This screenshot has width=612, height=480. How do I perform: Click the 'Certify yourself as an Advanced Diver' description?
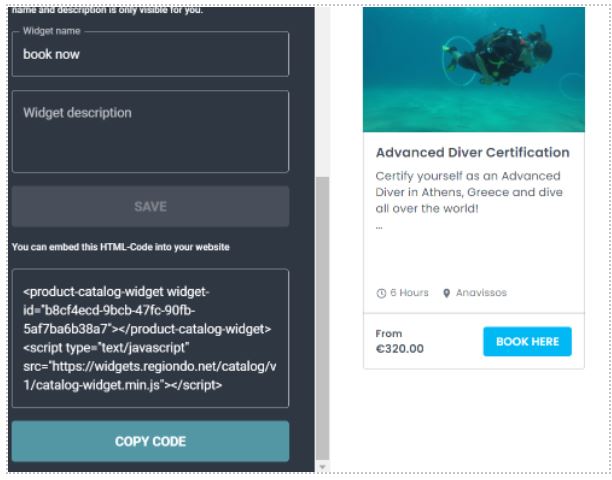point(469,192)
